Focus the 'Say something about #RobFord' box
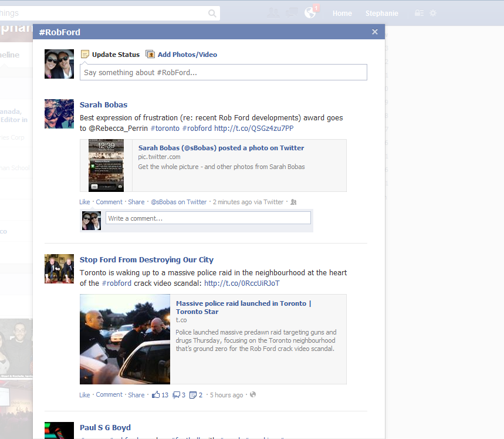 (x=224, y=72)
